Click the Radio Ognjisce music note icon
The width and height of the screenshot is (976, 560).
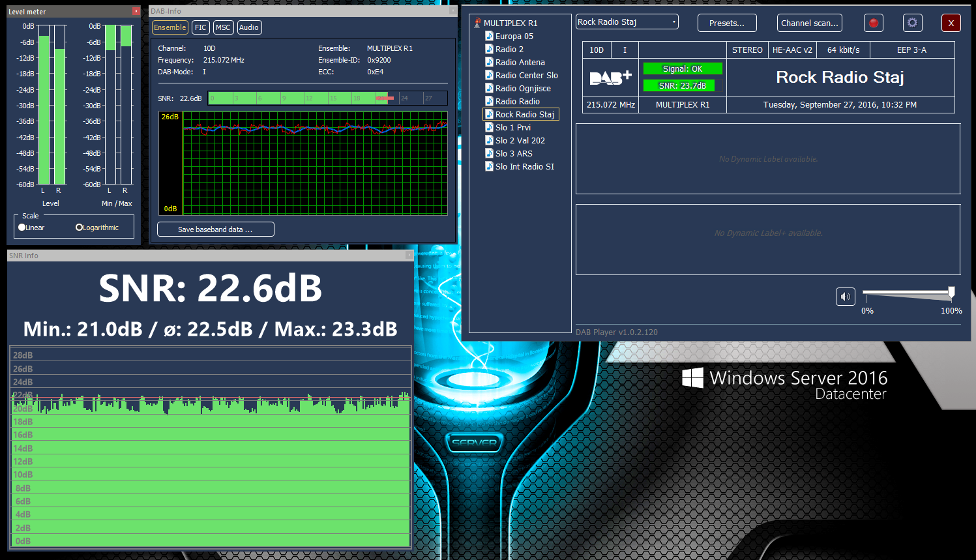pyautogui.click(x=489, y=88)
